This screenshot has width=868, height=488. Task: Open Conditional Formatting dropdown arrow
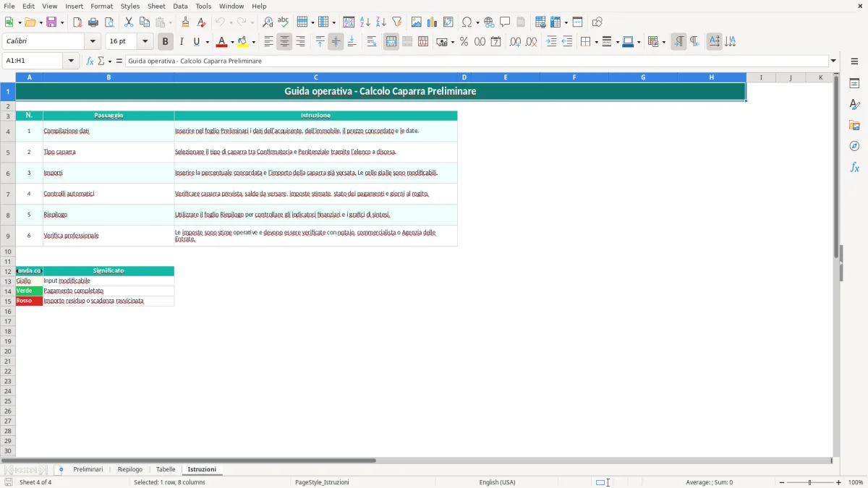663,42
